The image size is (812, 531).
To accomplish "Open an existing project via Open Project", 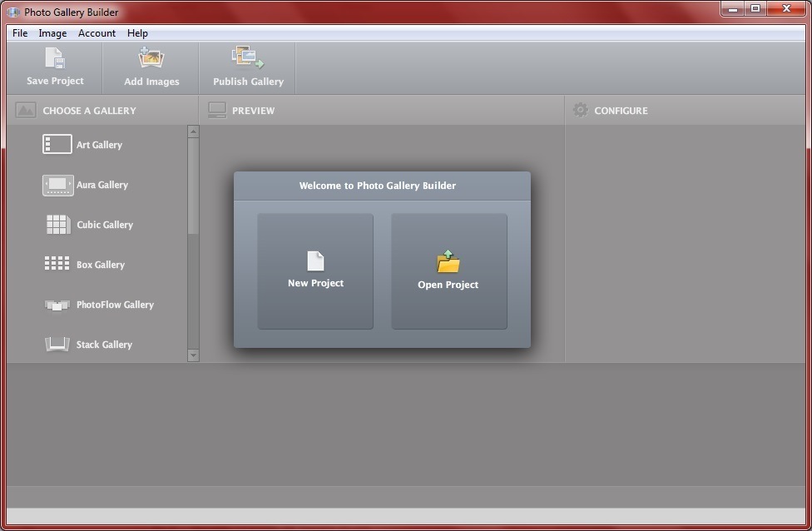I will coord(449,270).
